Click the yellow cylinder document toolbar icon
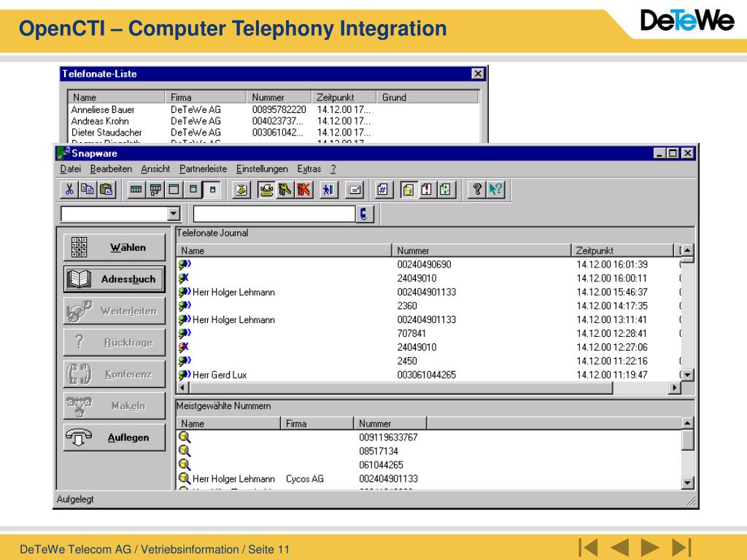The height and width of the screenshot is (560, 747). [x=408, y=190]
